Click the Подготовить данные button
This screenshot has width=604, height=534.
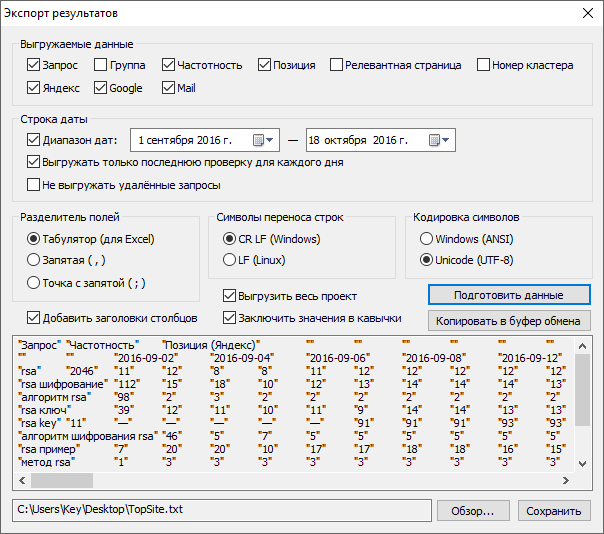click(x=509, y=295)
